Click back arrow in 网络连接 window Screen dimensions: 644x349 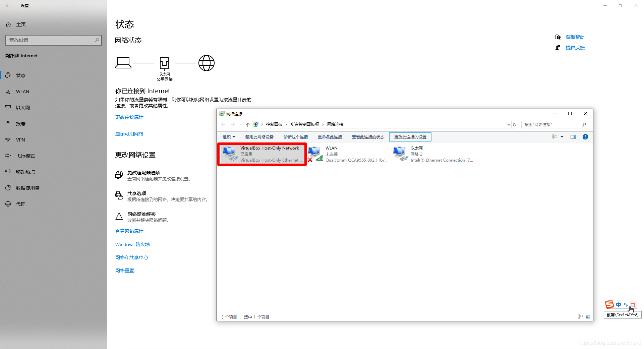(223, 124)
